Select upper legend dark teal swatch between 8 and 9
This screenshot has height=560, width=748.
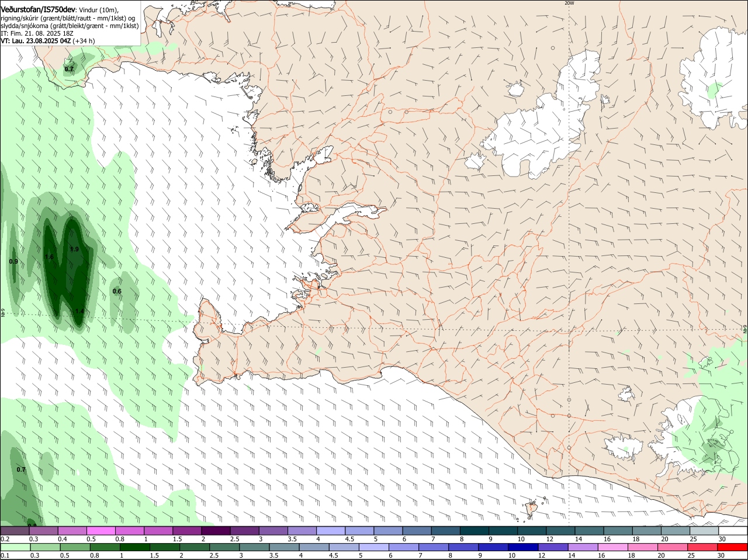pos(475,531)
